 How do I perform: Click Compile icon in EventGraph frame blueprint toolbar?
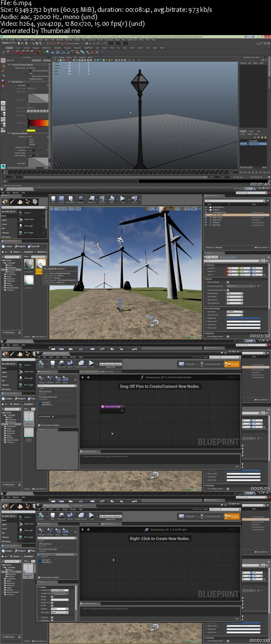(x=41, y=516)
